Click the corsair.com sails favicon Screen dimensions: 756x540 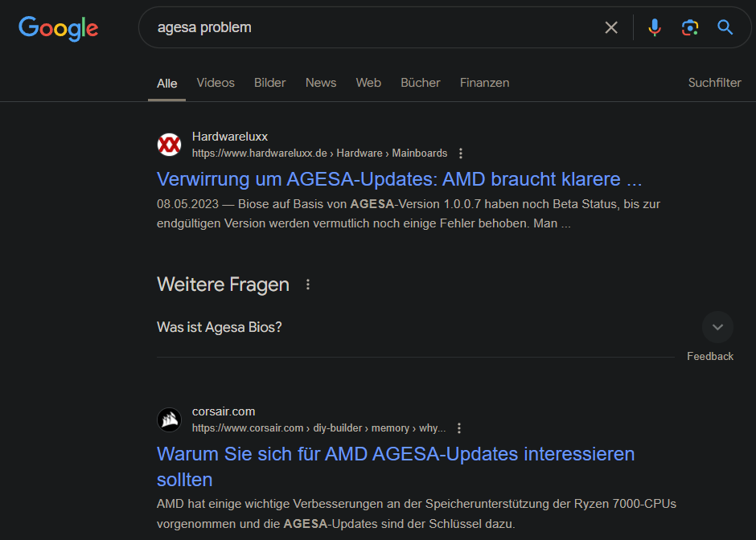point(169,419)
